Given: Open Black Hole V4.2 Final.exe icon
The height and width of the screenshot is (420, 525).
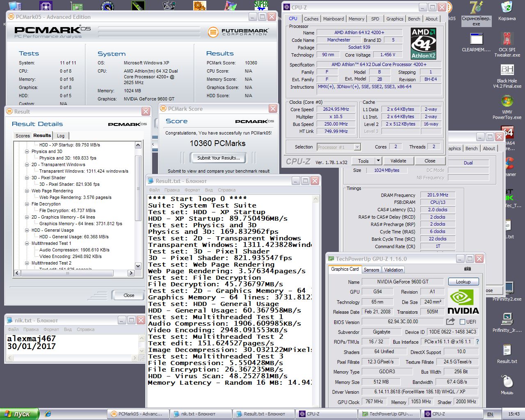Looking at the screenshot, I should click(507, 76).
